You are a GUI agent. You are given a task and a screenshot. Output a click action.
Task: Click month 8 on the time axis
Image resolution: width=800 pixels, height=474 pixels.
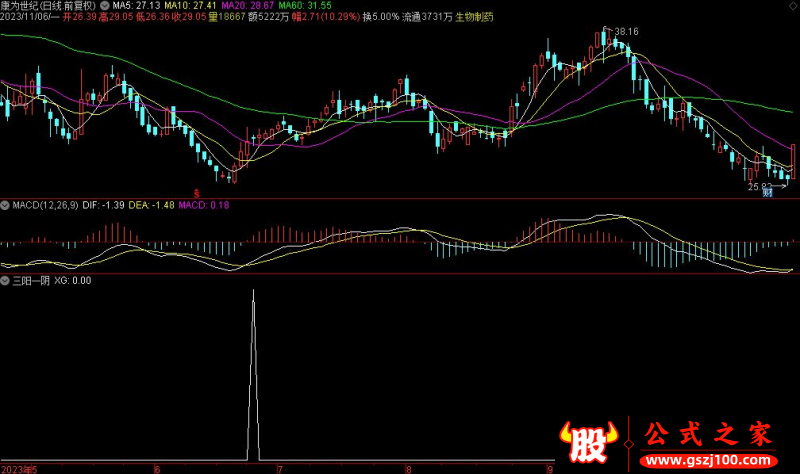[x=408, y=467]
